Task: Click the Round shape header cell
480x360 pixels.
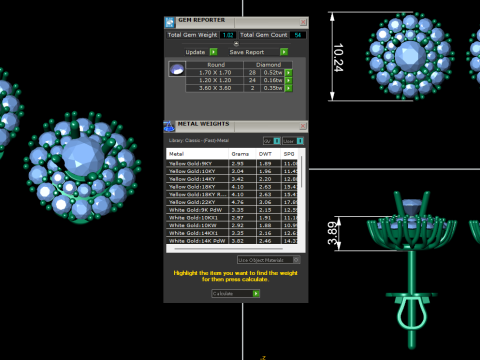Action: (x=215, y=65)
